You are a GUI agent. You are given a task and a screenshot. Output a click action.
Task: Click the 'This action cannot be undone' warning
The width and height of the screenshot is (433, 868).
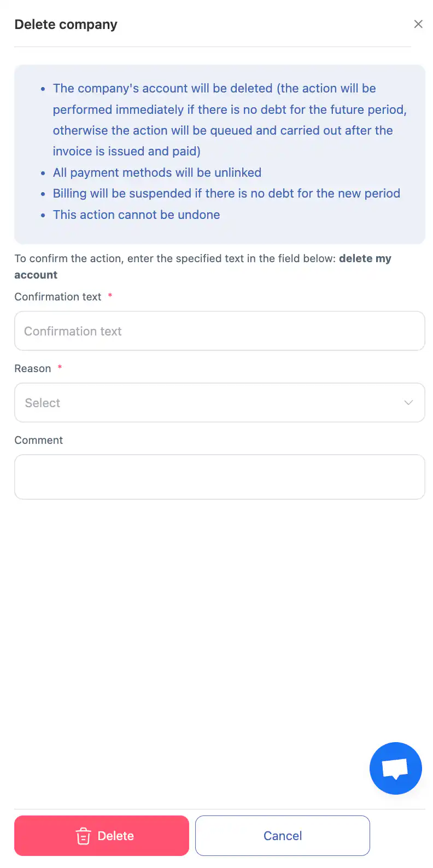click(x=136, y=215)
